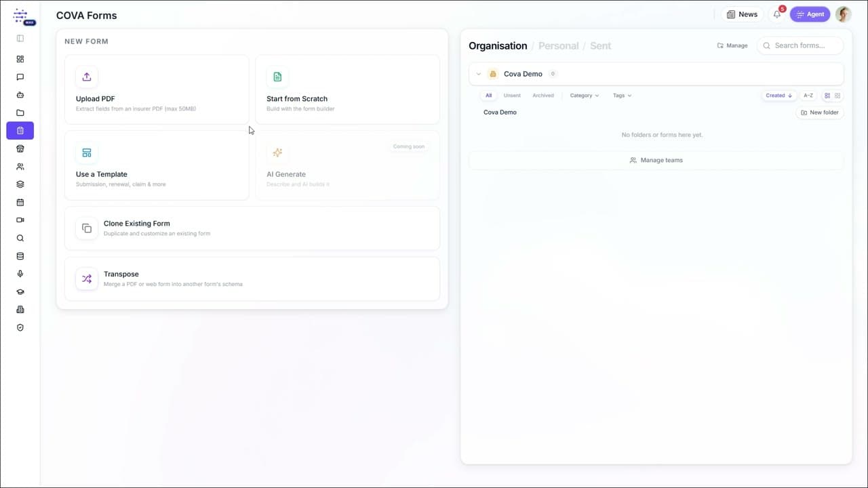
Task: Show only Unsent forms
Action: pyautogui.click(x=512, y=96)
